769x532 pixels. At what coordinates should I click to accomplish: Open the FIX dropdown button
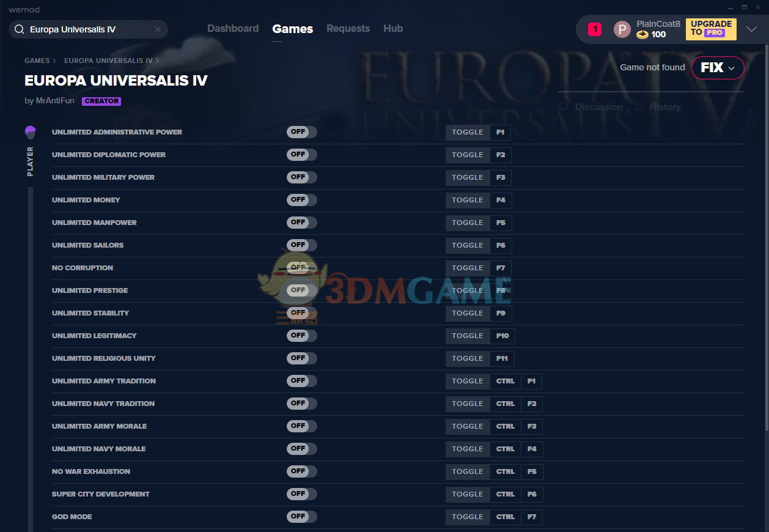tap(718, 68)
